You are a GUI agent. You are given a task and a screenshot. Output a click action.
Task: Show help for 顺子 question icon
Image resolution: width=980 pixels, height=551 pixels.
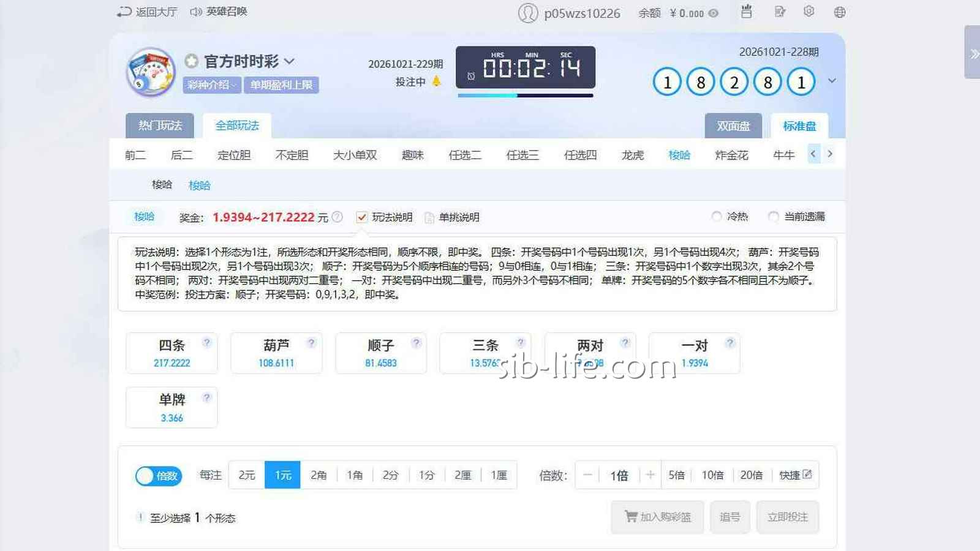point(417,343)
